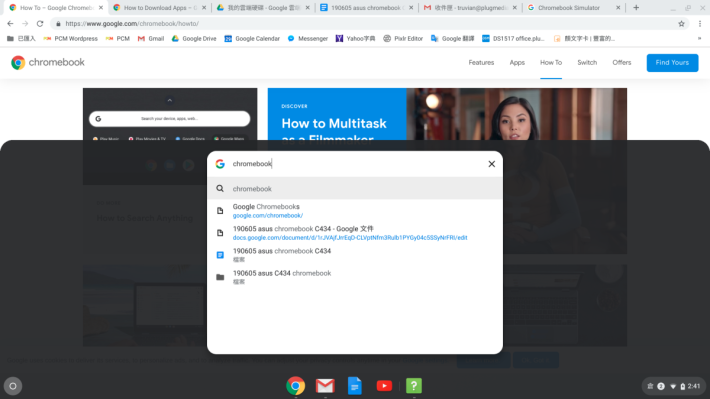The width and height of the screenshot is (710, 399).
Task: Open the Gmail bookmark
Action: point(151,38)
